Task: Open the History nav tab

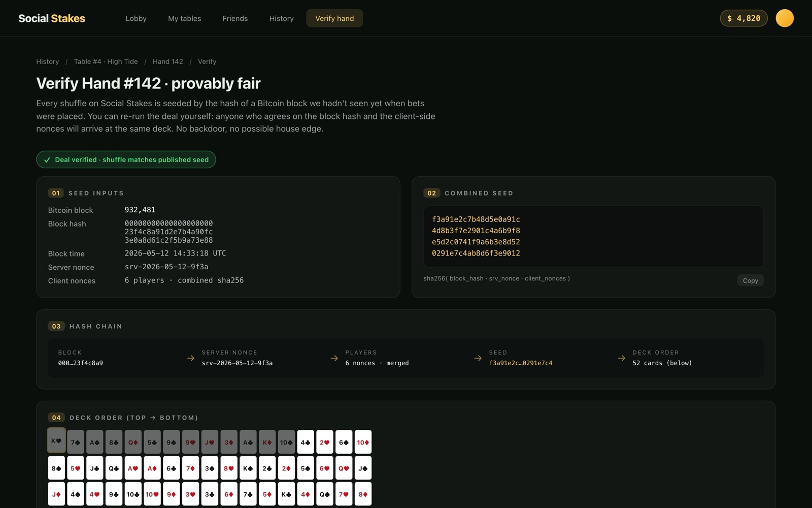Action: (282, 18)
